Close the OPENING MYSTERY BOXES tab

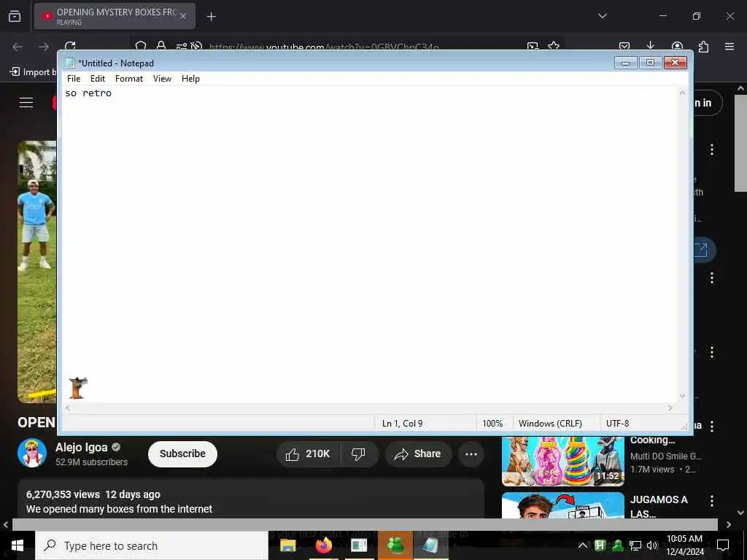(183, 16)
